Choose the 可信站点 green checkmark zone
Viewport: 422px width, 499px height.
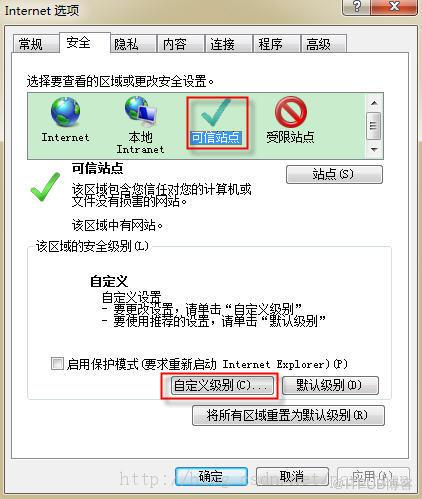coord(216,113)
